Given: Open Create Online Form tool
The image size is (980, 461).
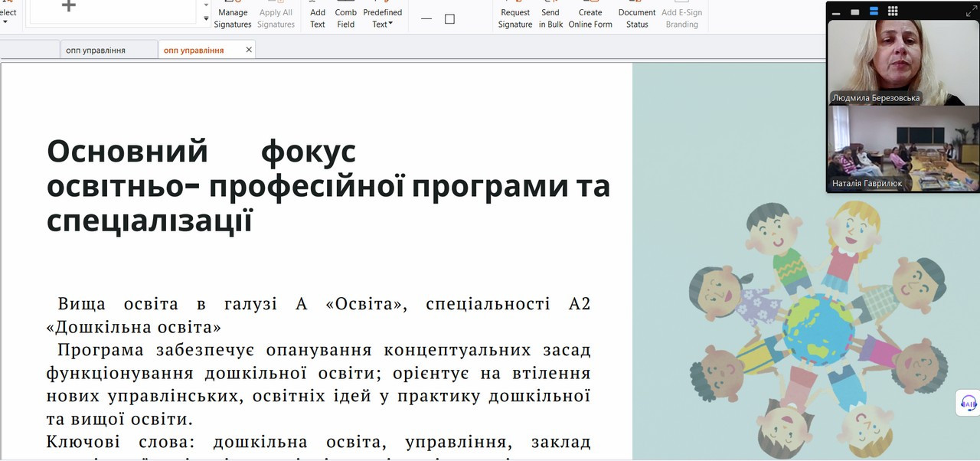Looking at the screenshot, I should point(590,18).
